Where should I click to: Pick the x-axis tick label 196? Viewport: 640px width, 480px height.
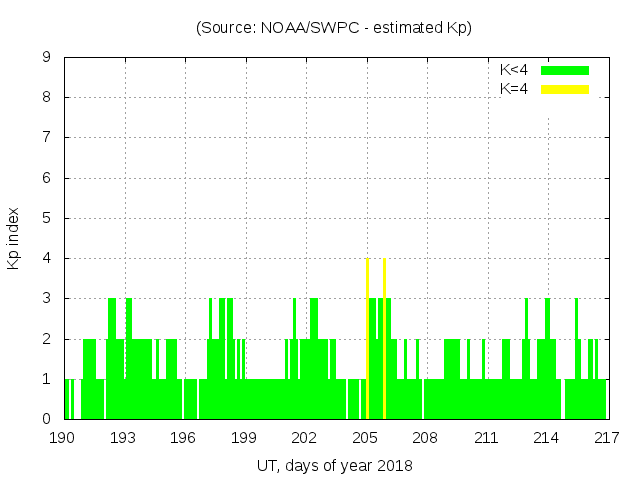click(184, 437)
